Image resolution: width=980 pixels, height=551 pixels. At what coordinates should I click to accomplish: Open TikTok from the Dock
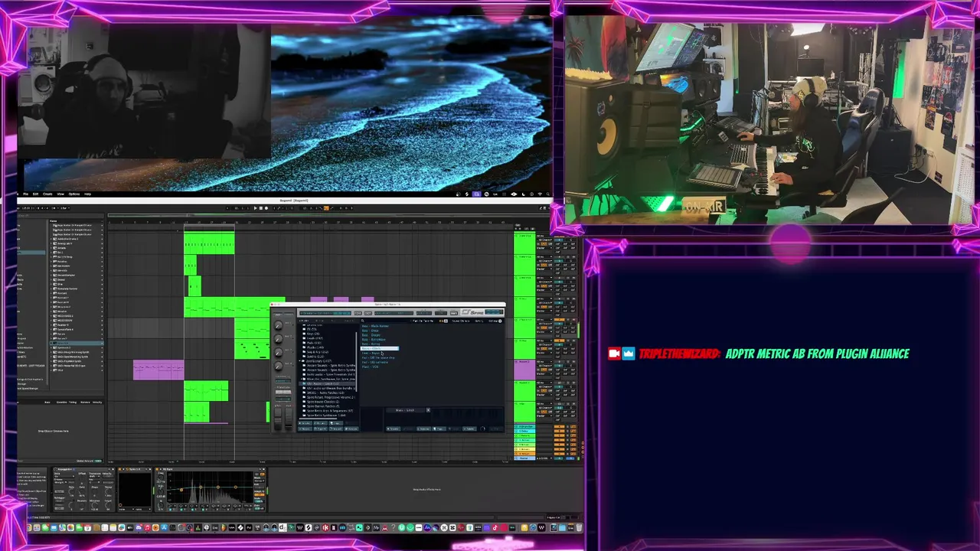pyautogui.click(x=495, y=528)
